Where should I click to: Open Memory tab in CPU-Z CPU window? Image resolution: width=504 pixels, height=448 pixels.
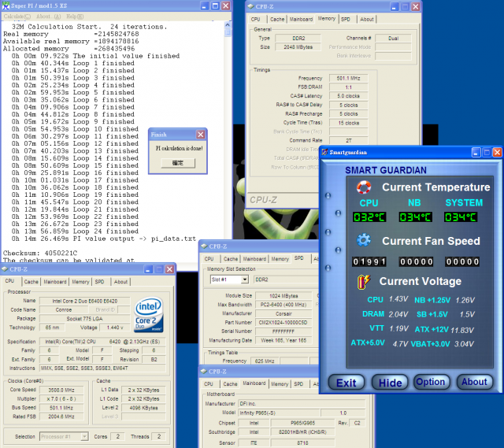tap(80, 282)
